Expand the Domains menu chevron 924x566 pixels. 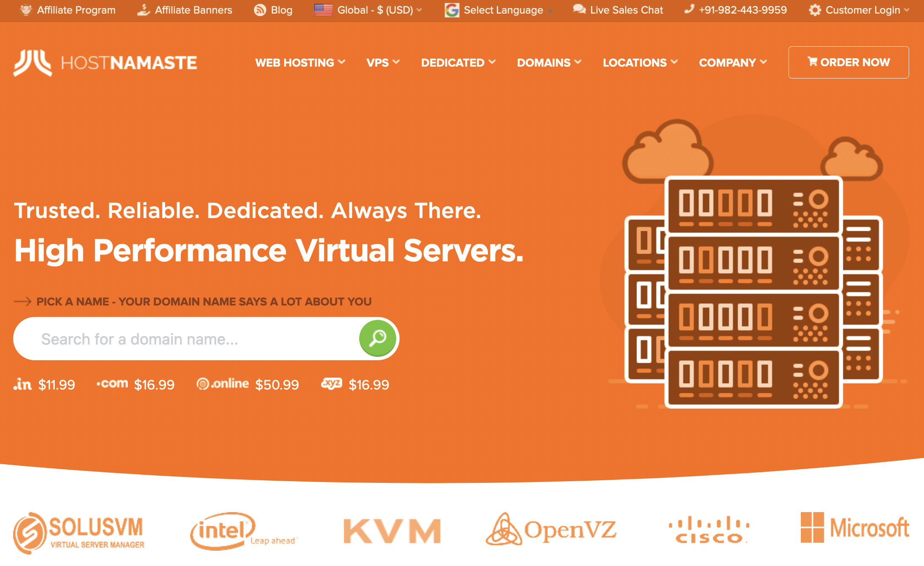[x=578, y=62]
